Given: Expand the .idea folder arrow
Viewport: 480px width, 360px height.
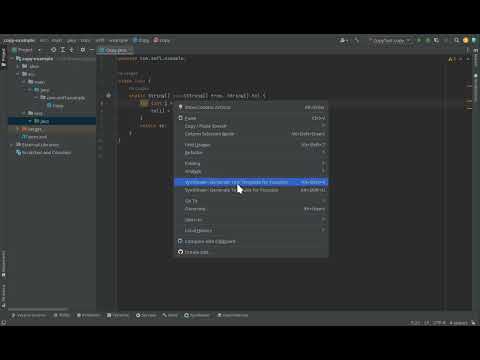Looking at the screenshot, I should tap(18, 66).
